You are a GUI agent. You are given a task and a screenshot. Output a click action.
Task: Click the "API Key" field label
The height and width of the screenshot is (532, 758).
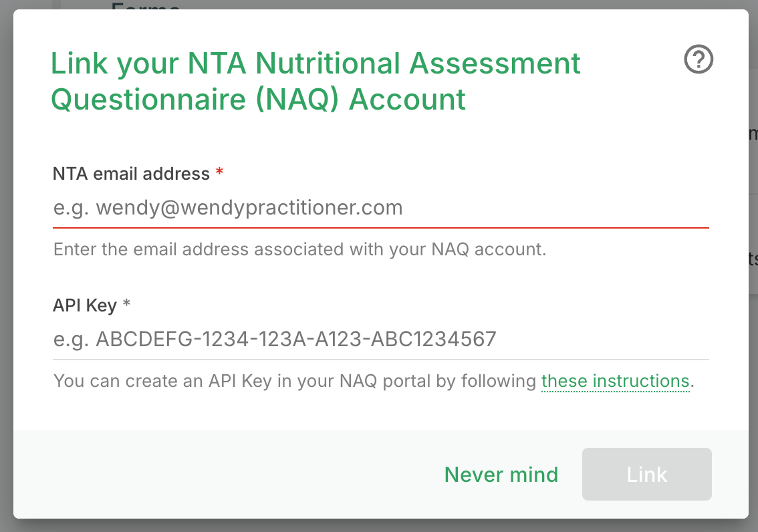[85, 305]
